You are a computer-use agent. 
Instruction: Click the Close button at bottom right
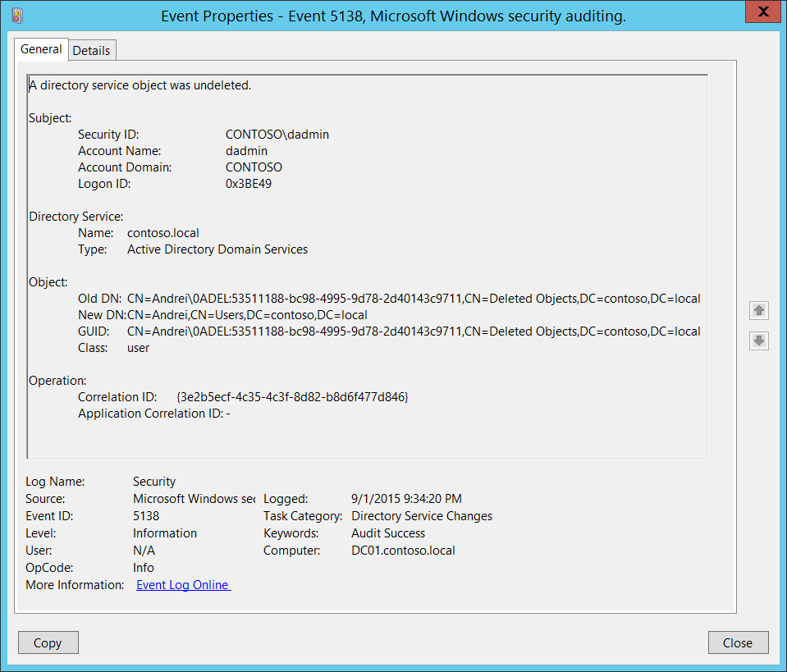737,642
